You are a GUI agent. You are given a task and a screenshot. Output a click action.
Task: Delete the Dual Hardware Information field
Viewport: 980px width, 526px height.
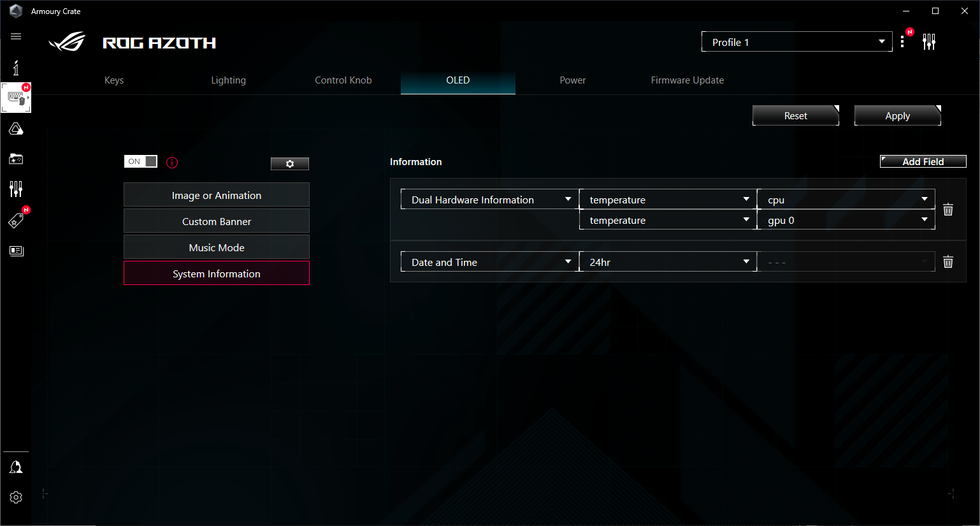point(948,209)
